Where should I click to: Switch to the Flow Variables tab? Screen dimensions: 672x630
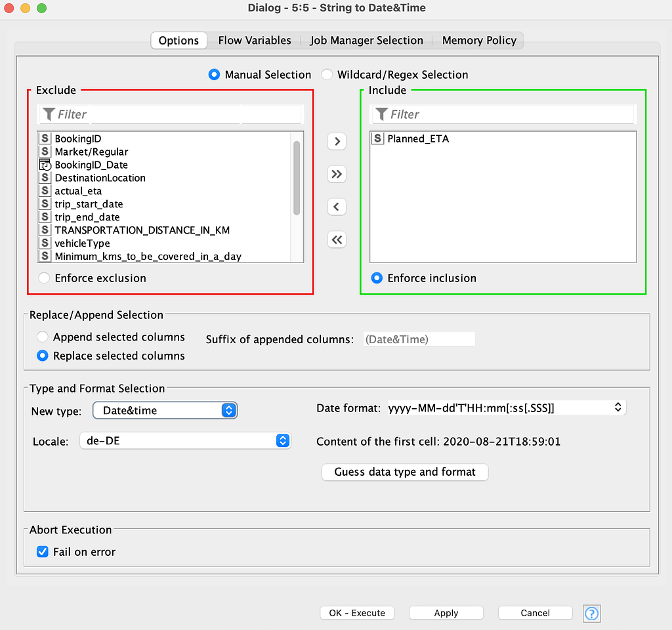pos(255,40)
